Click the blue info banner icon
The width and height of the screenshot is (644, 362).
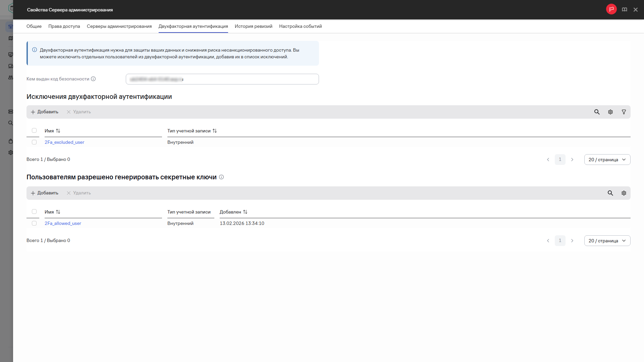pos(34,50)
